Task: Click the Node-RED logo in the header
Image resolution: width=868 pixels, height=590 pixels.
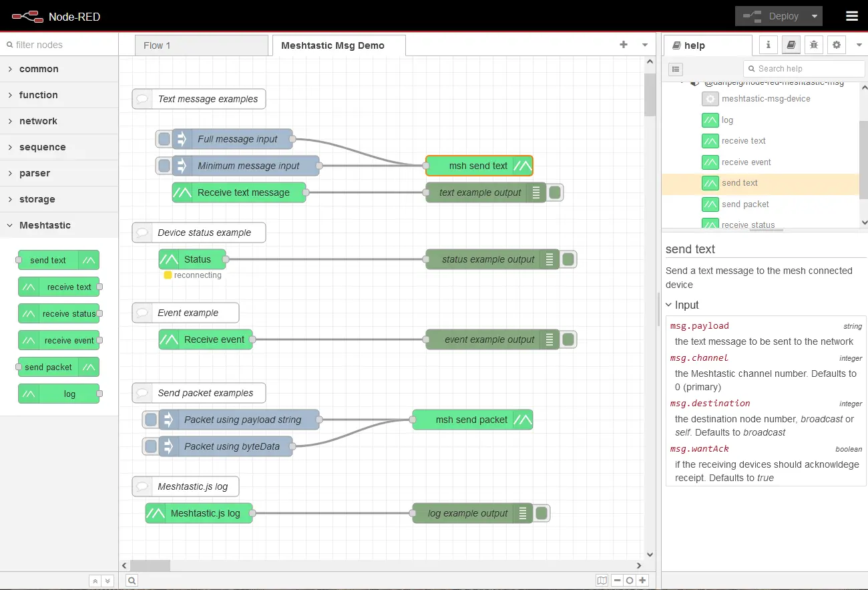Action: (x=27, y=15)
